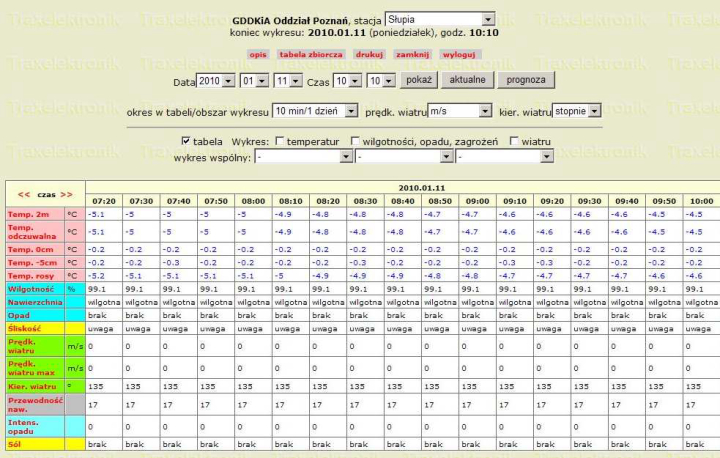Open second 'wykres wspólny' dropdown
Image resolution: width=720 pixels, height=458 pixels.
coord(404,157)
